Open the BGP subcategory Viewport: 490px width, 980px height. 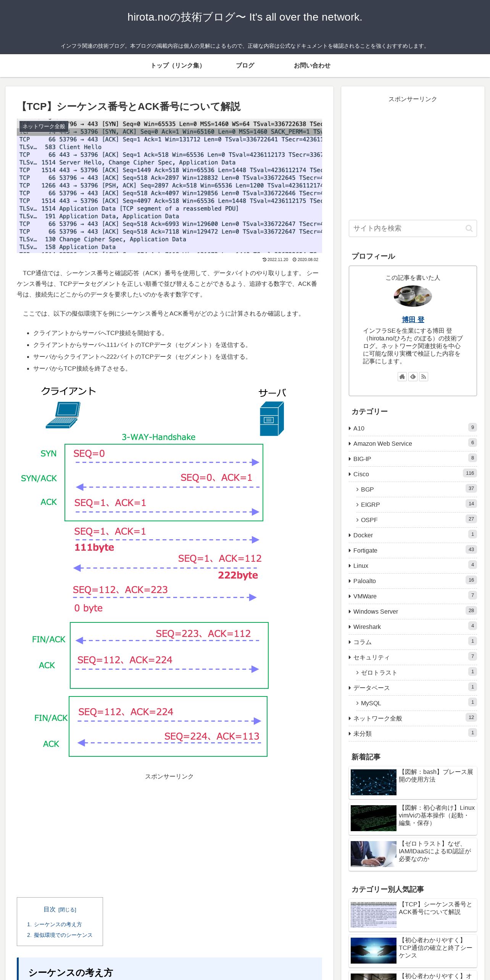point(416,489)
